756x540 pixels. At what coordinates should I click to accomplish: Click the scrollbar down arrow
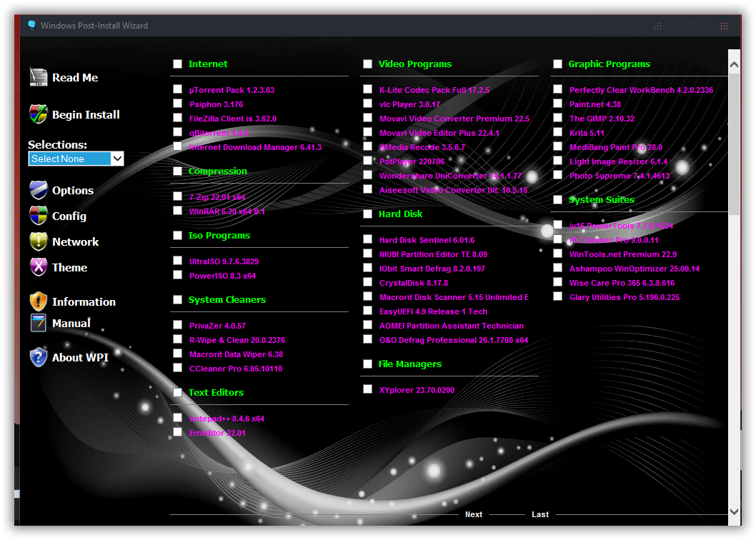tap(734, 511)
